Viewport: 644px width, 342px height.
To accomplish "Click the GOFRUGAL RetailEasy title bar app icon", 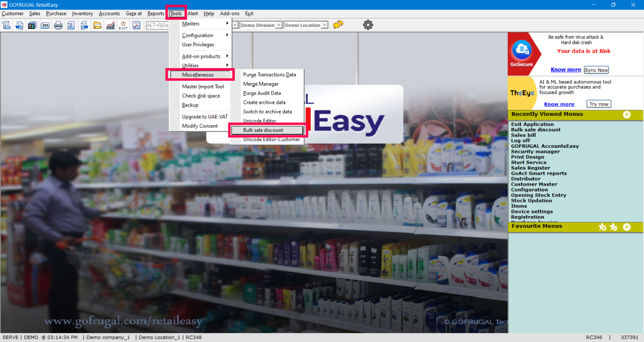I will (4, 5).
